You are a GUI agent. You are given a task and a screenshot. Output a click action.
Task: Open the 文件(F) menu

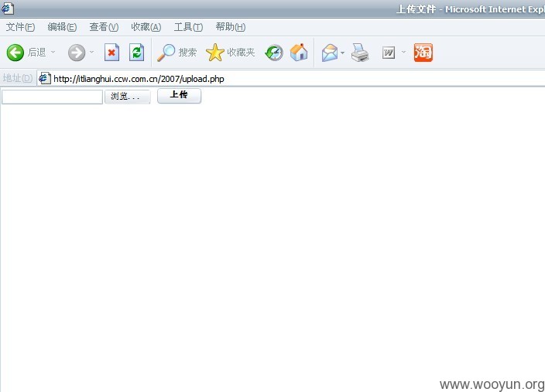(20, 27)
